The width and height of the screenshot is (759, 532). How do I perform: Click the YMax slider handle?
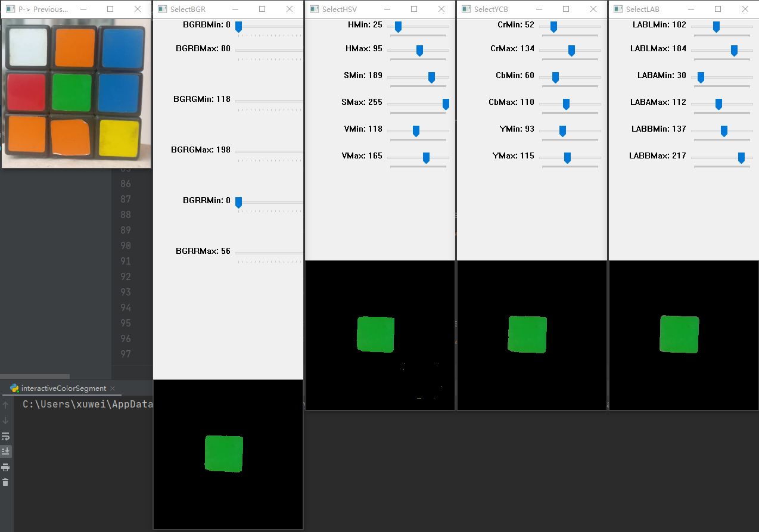click(x=567, y=158)
